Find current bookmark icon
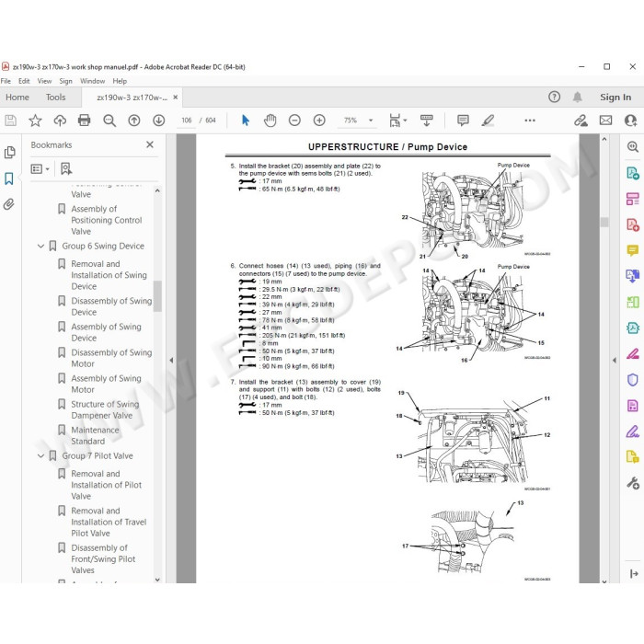 tap(66, 168)
